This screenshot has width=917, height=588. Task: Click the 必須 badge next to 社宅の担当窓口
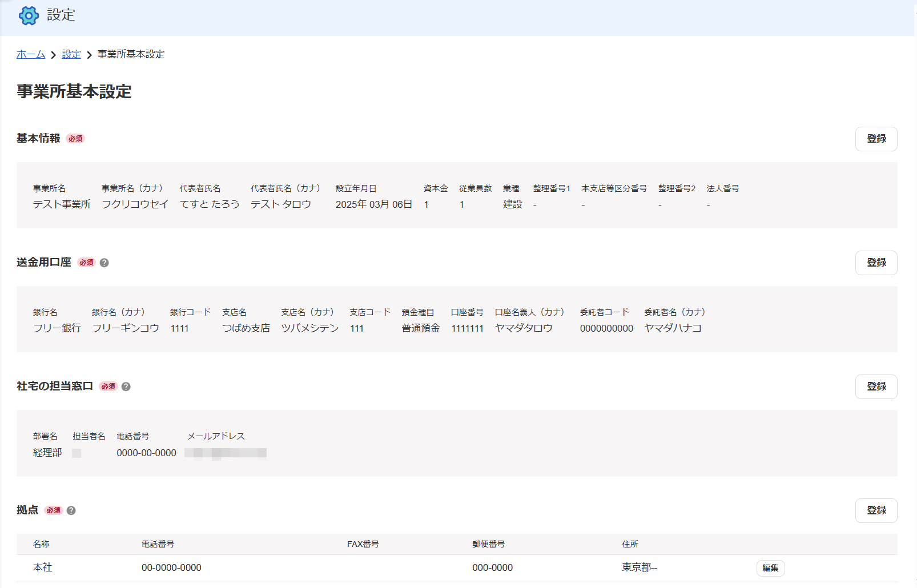coord(108,386)
